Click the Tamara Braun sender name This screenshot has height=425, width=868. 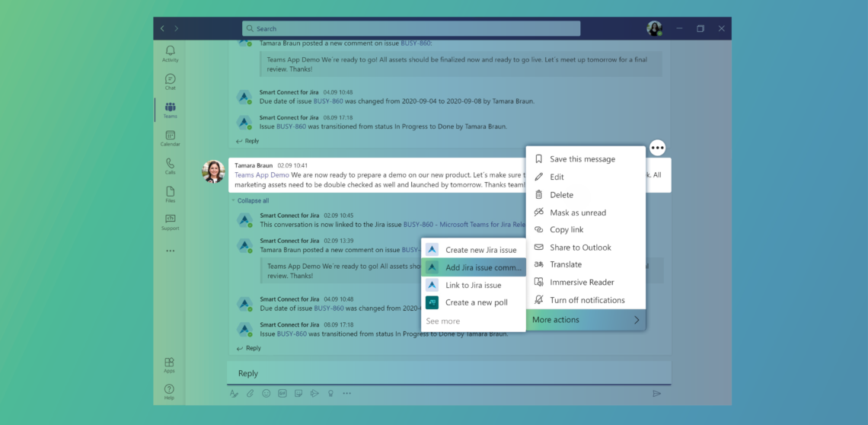tap(254, 165)
